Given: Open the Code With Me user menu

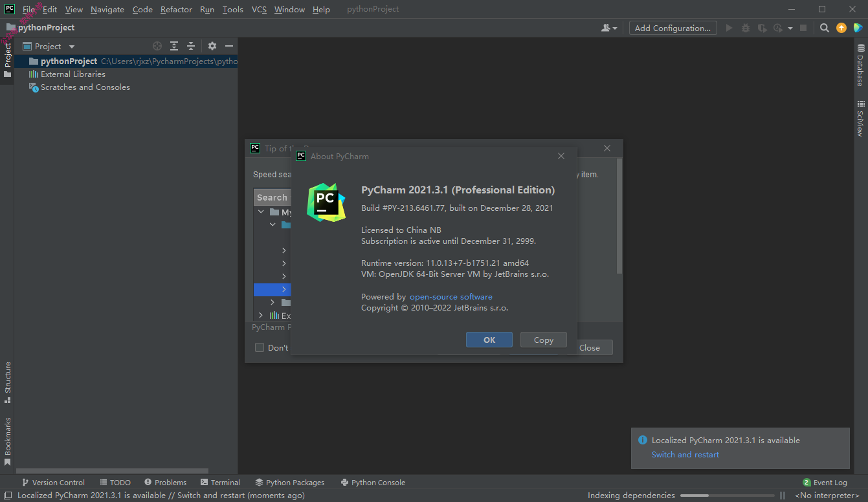Looking at the screenshot, I should 609,28.
